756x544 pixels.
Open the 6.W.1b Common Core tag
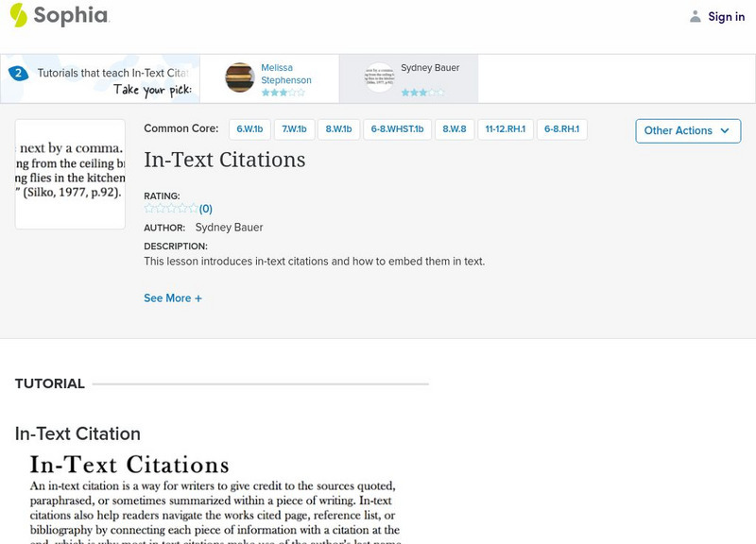coord(249,129)
